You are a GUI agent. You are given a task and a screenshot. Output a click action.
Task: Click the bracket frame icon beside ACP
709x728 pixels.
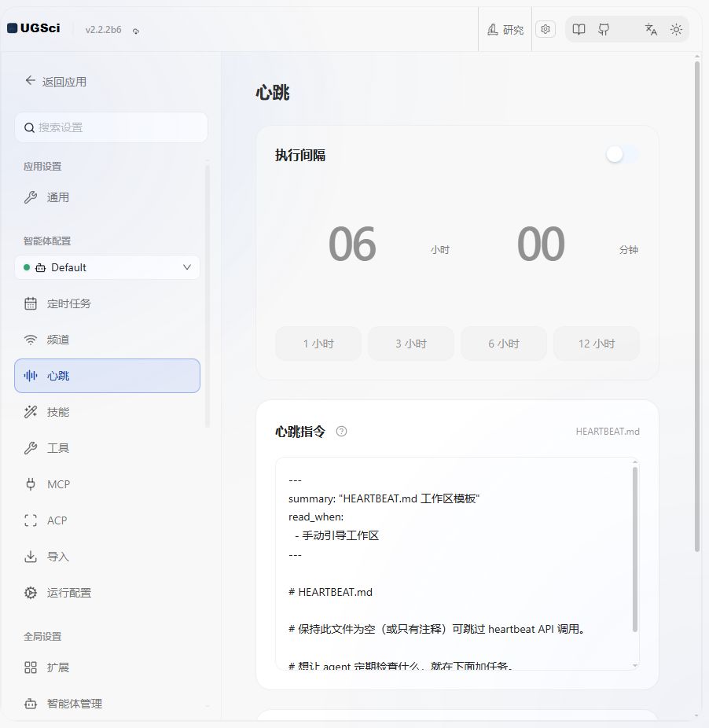coord(31,520)
